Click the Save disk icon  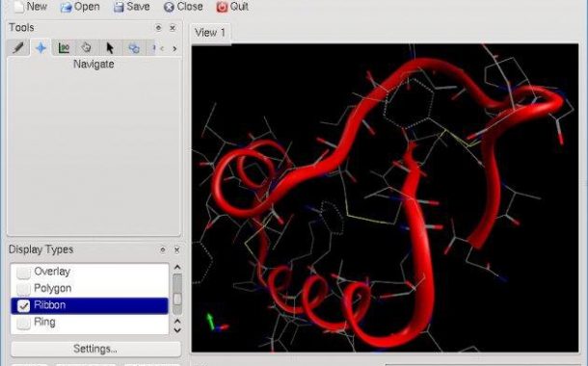[119, 7]
